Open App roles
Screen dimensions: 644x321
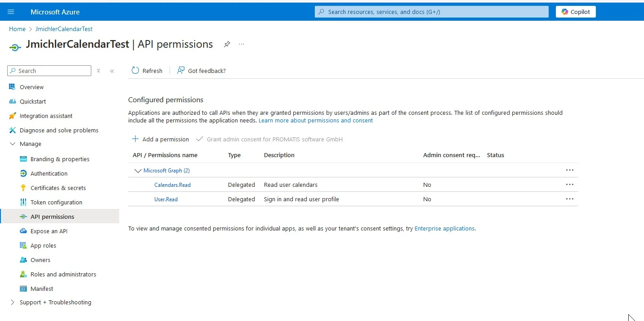43,245
